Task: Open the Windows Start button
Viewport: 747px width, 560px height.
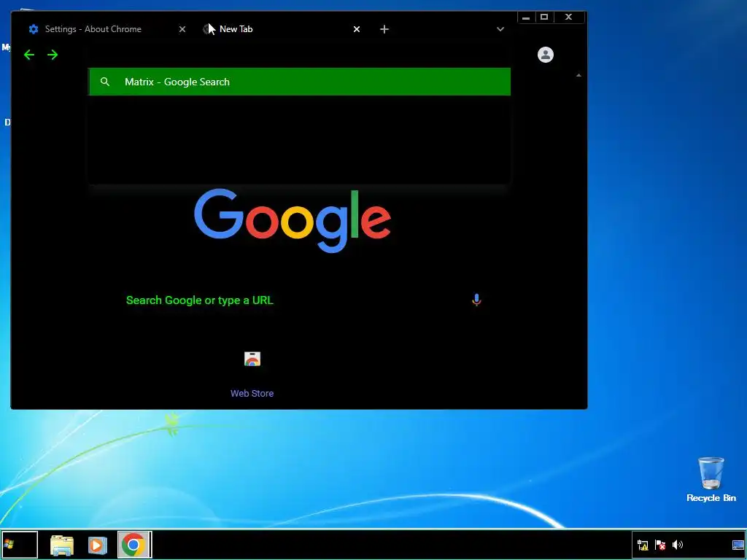Action: tap(19, 545)
